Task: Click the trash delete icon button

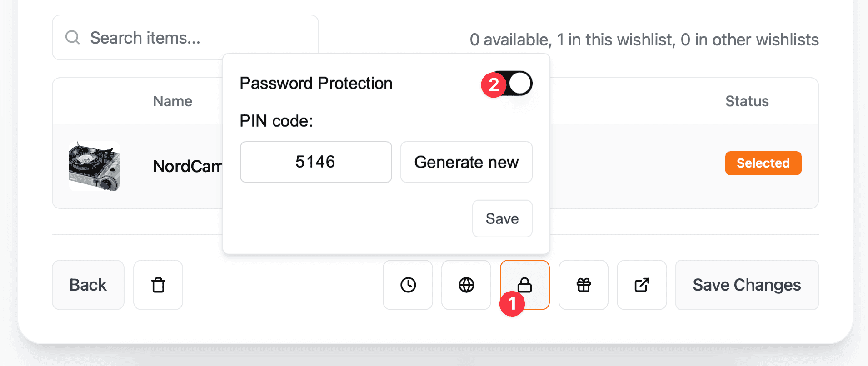Action: tap(158, 285)
